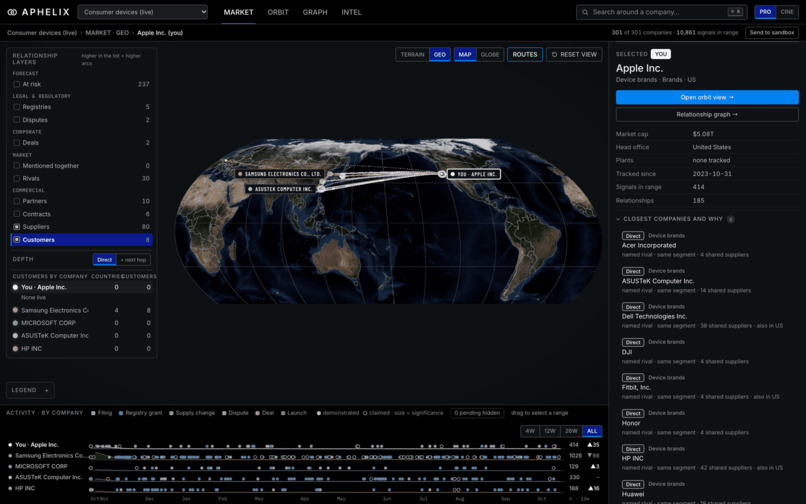Click the Registry grant legend marker
806x504 pixels.
coord(121,413)
